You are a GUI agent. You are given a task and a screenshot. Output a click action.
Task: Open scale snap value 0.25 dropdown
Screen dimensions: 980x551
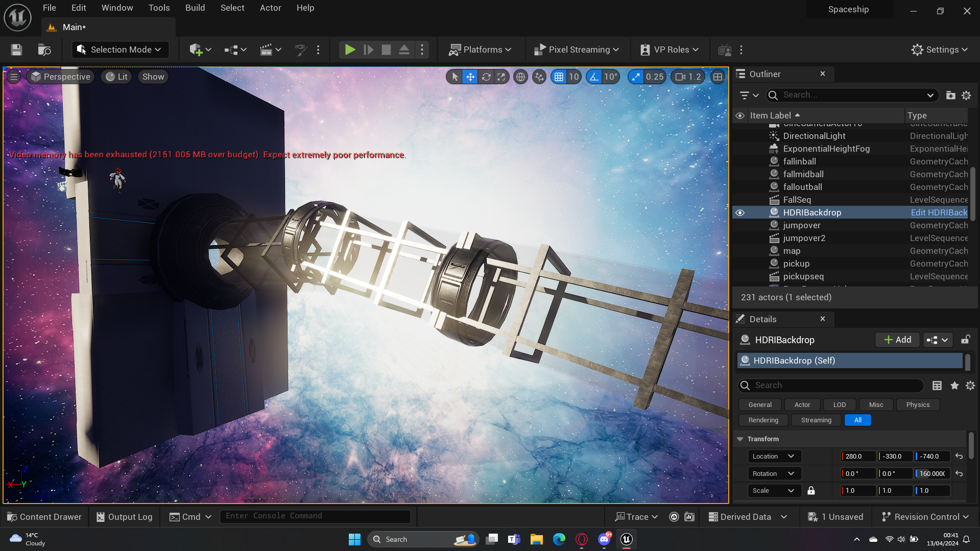click(x=654, y=77)
